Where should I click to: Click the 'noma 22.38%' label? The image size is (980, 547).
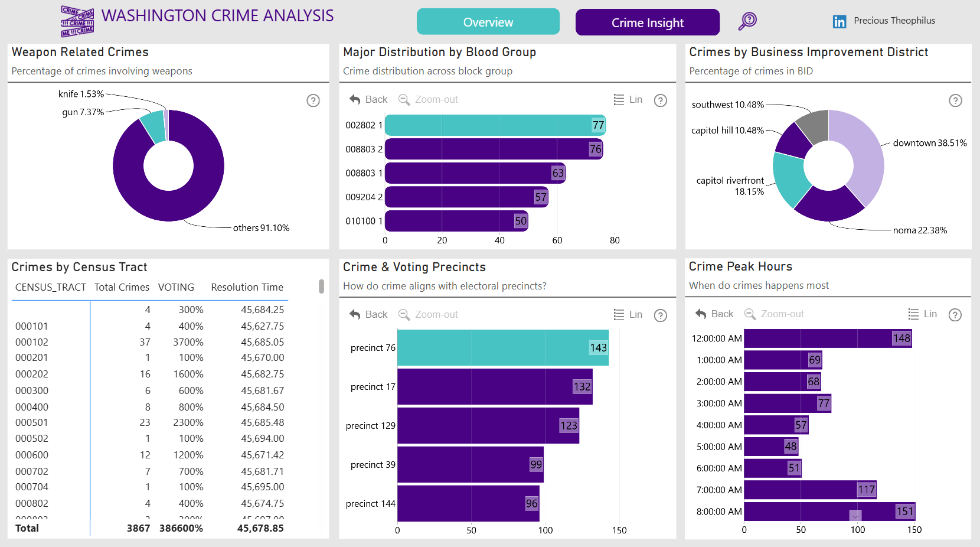coord(920,230)
